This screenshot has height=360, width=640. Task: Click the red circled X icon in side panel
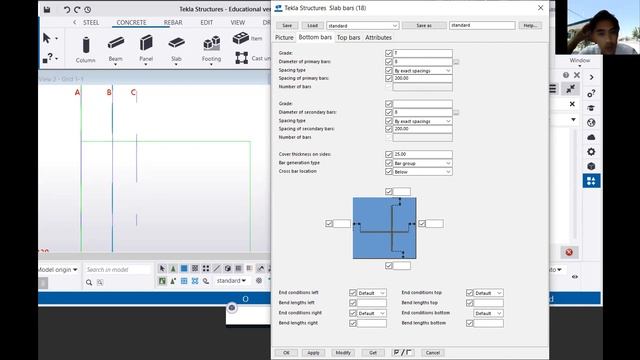[x=569, y=252]
